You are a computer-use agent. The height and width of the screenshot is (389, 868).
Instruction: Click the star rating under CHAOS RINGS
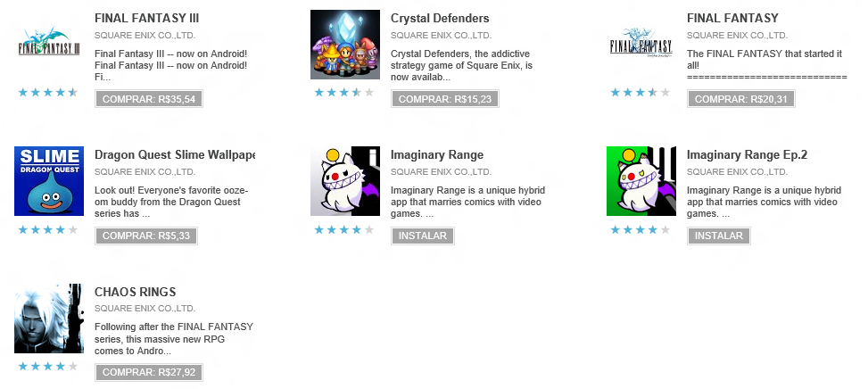click(47, 367)
